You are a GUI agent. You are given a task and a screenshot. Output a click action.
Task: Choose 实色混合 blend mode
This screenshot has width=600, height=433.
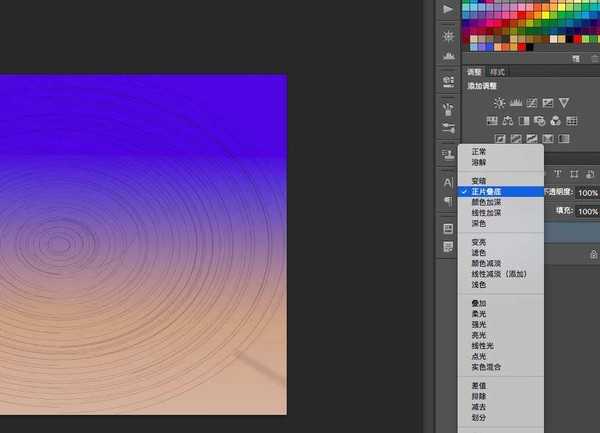[501, 367]
